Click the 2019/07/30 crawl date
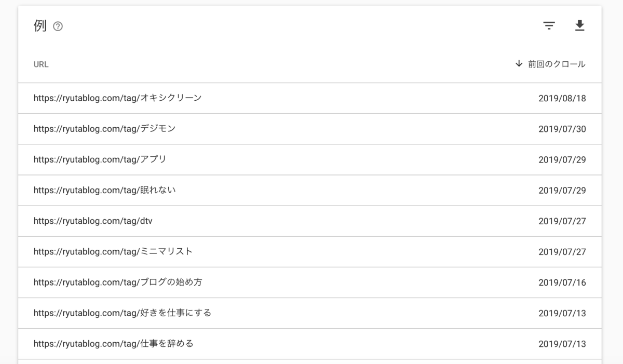Screen dimensions: 623x364 562,129
